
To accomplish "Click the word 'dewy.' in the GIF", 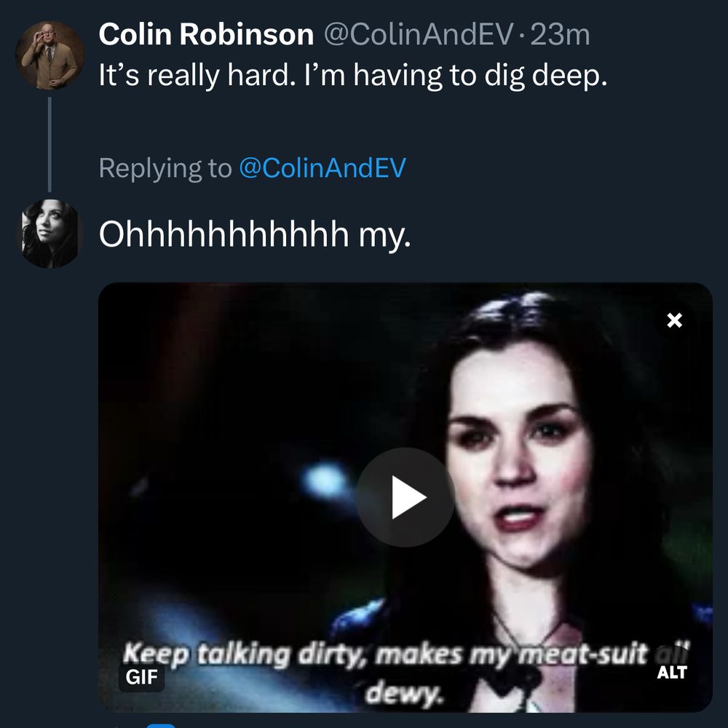I will pyautogui.click(x=405, y=694).
